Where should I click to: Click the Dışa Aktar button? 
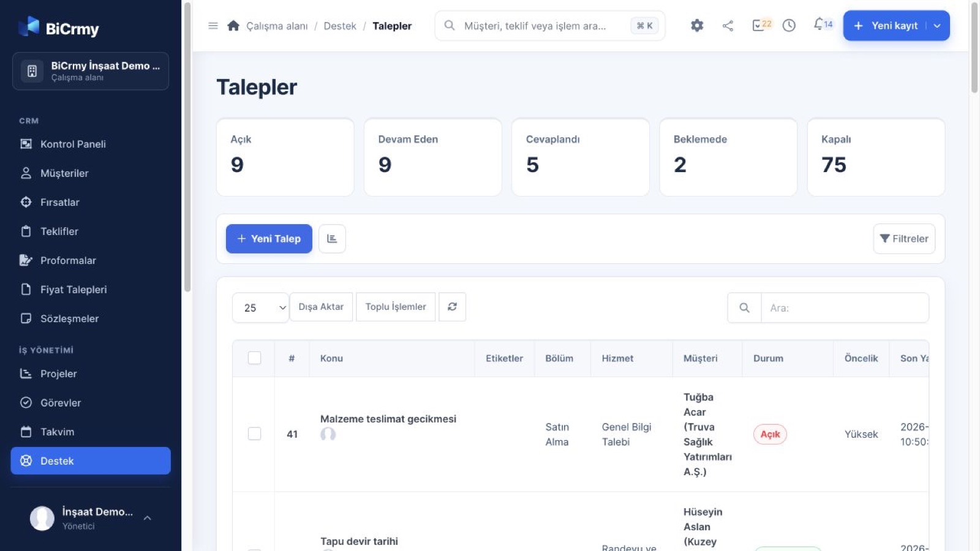tap(321, 307)
